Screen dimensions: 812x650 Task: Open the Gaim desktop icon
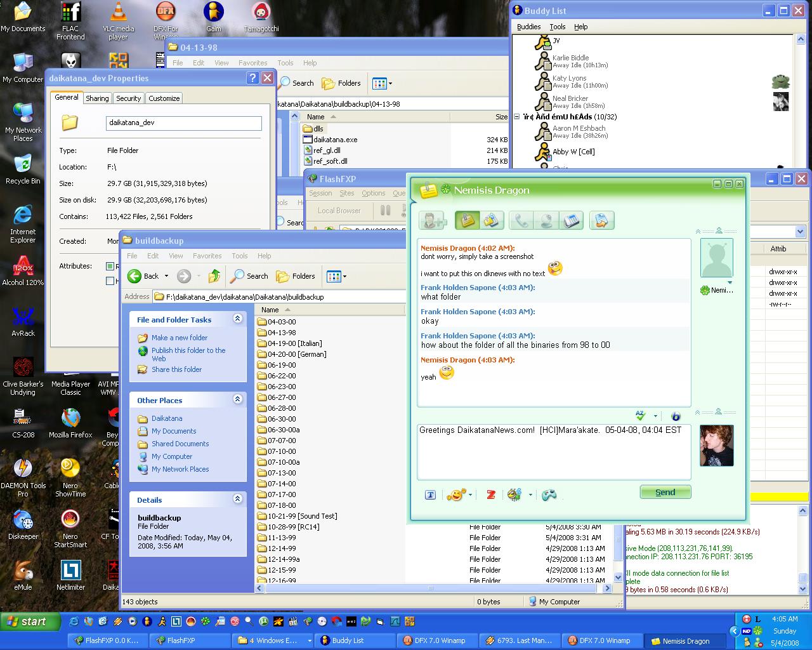[x=214, y=17]
